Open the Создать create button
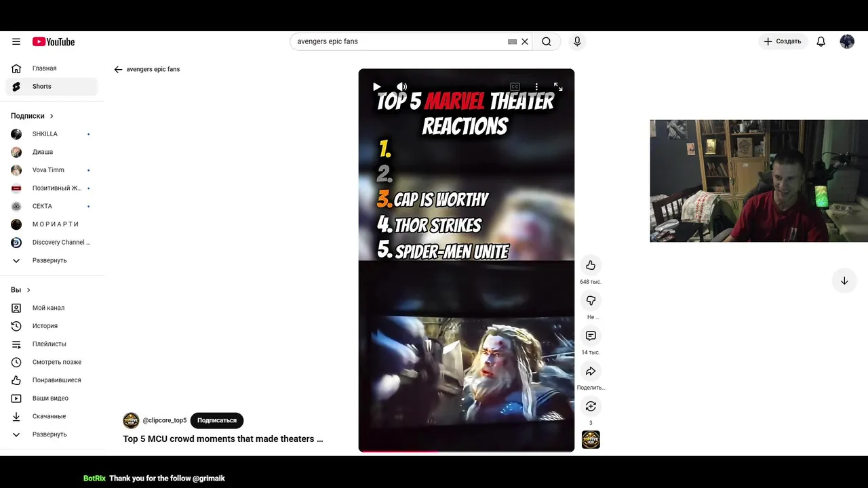Viewport: 868px width, 488px height. click(783, 41)
